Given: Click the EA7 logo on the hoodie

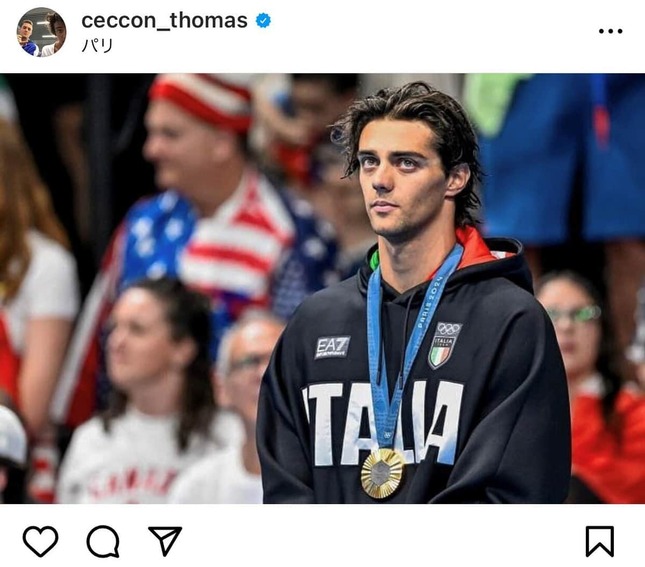Looking at the screenshot, I should click(332, 347).
